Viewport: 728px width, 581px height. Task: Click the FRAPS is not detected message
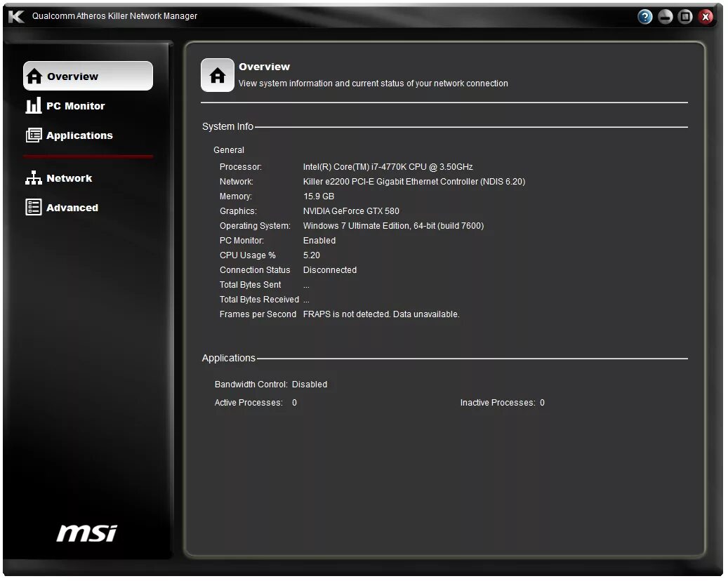click(381, 314)
